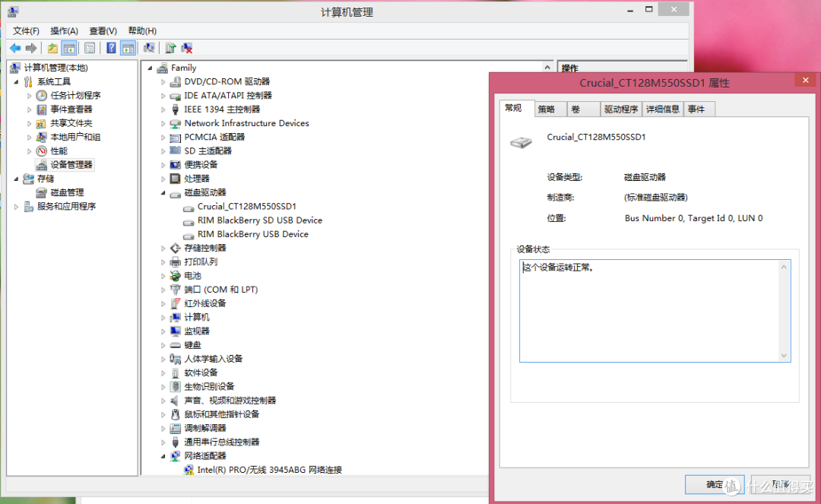Select the IEEE 1394 主控制器 category
Image resolution: width=821 pixels, height=504 pixels.
tap(222, 109)
